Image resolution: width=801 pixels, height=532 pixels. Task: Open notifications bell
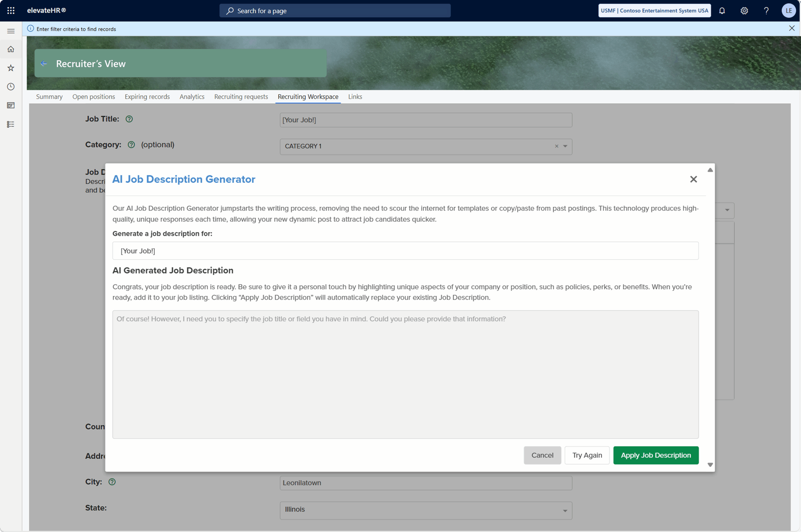(722, 11)
